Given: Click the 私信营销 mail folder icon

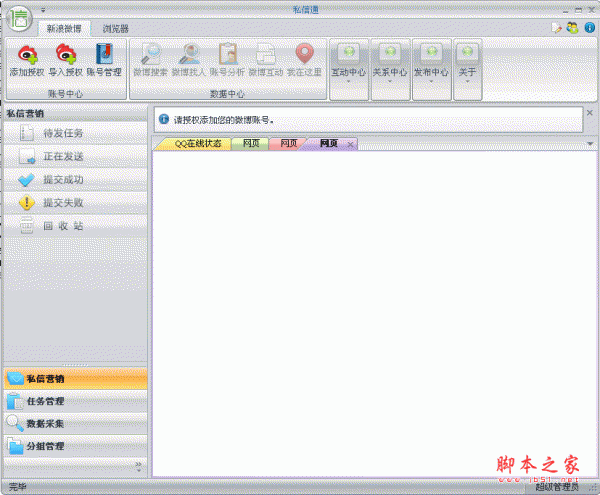Looking at the screenshot, I should pyautogui.click(x=15, y=379).
